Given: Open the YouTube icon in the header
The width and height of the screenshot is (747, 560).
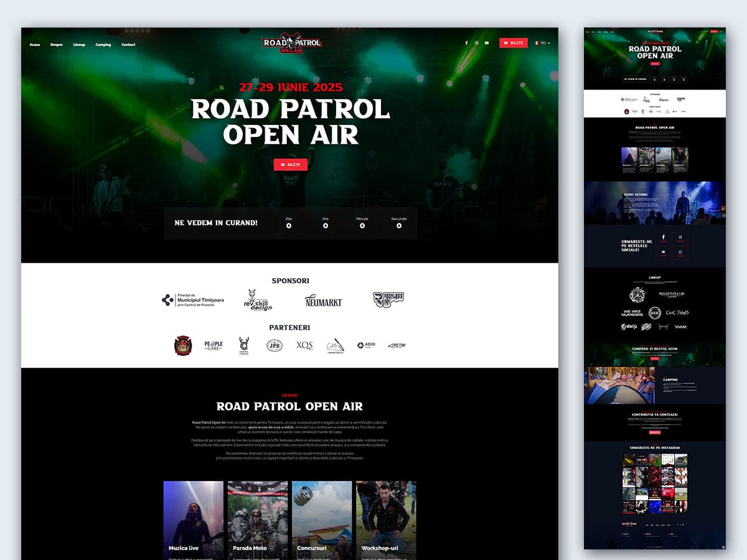Looking at the screenshot, I should click(487, 43).
